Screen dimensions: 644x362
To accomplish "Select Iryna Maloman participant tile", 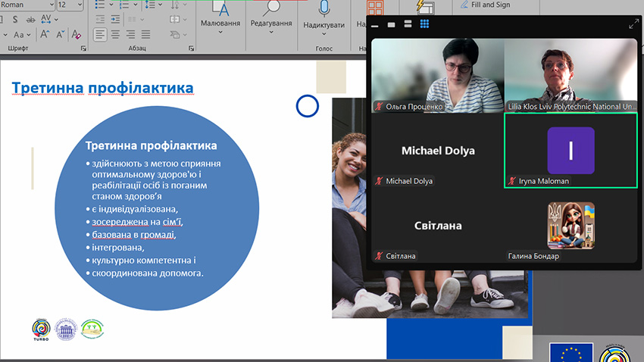I will point(571,151).
